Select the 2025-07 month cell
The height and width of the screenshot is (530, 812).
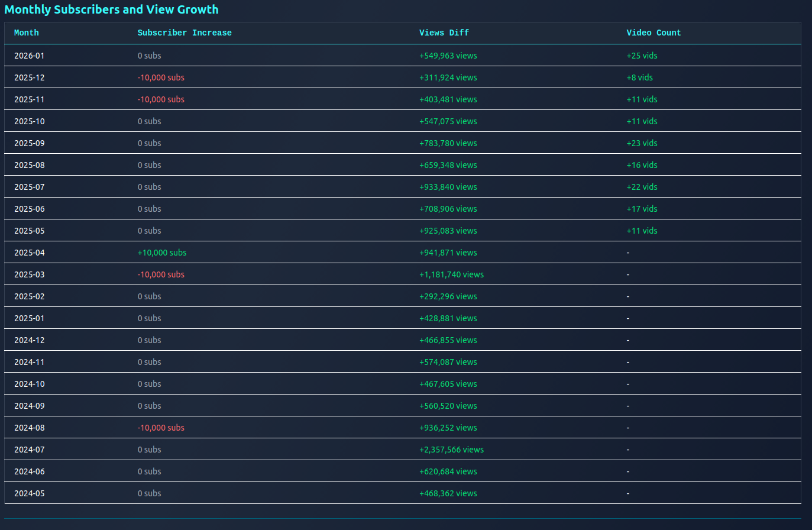[30, 187]
